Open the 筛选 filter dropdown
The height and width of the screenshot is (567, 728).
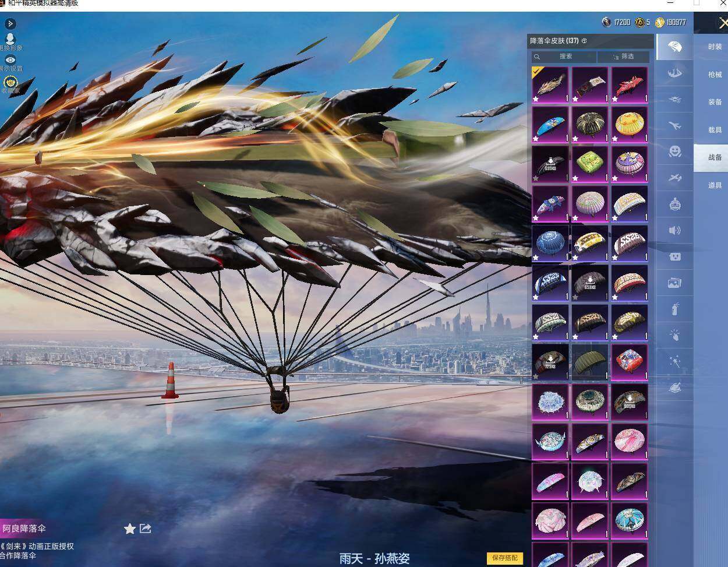tap(623, 57)
